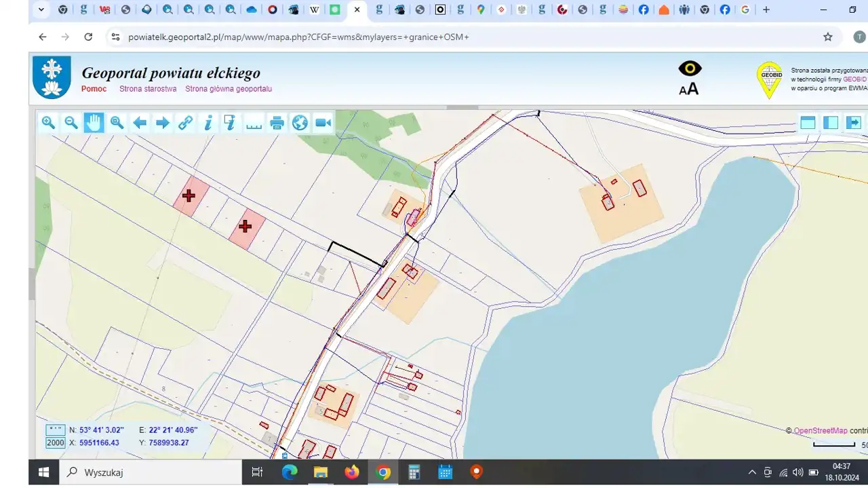Click the chain link map icon
Viewport: 868px width, 488px height.
pyautogui.click(x=185, y=122)
